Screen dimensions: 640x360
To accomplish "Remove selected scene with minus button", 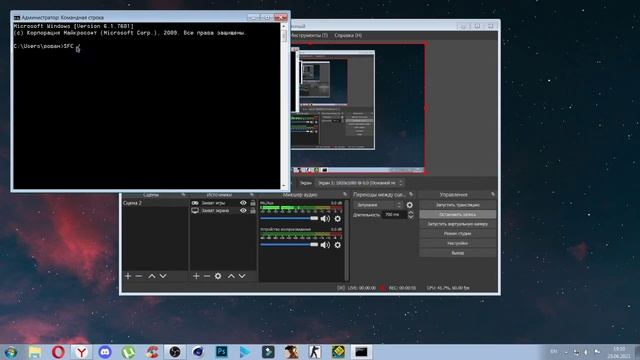I will [139, 276].
